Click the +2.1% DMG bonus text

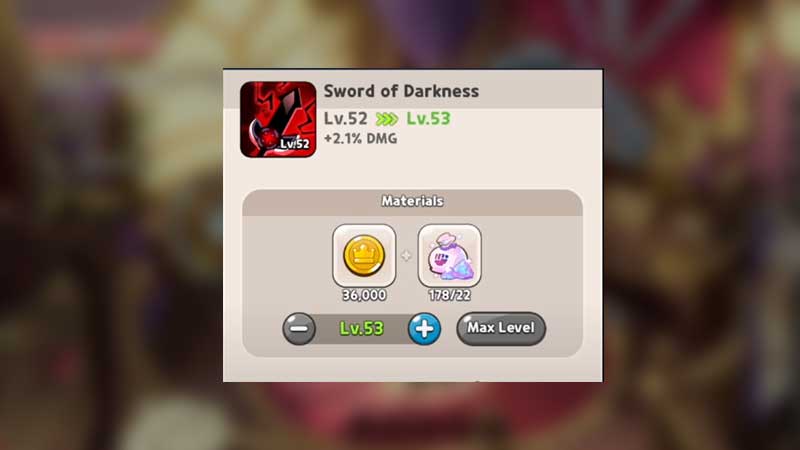360,139
